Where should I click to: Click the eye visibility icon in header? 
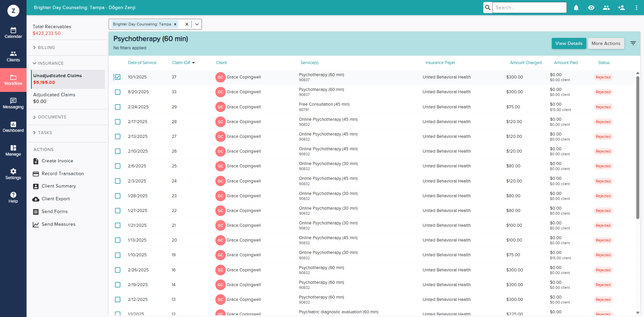click(x=591, y=7)
